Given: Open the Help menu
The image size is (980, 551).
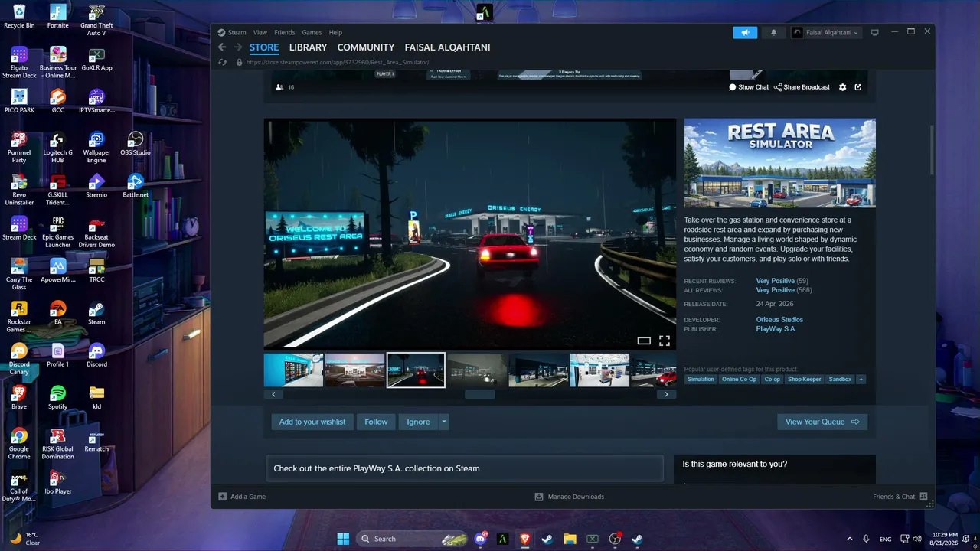Looking at the screenshot, I should pyautogui.click(x=335, y=32).
